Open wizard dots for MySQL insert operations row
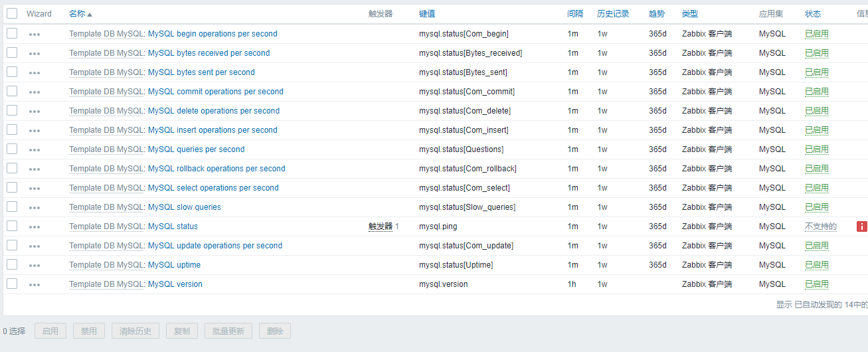Screen dimensions: 868x352 [35, 130]
